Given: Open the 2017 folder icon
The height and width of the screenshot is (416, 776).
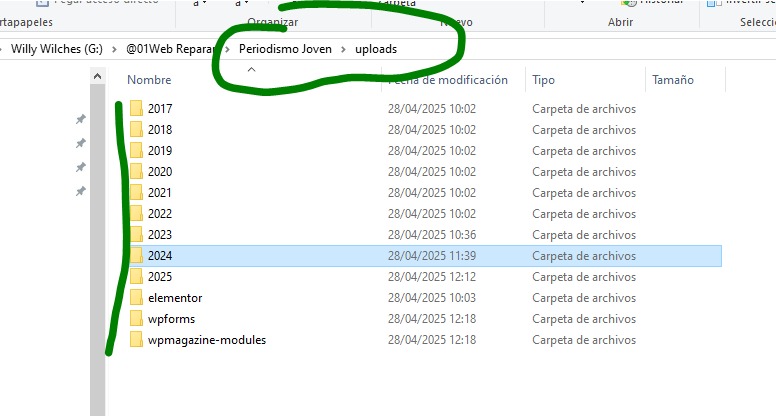Looking at the screenshot, I should click(136, 109).
